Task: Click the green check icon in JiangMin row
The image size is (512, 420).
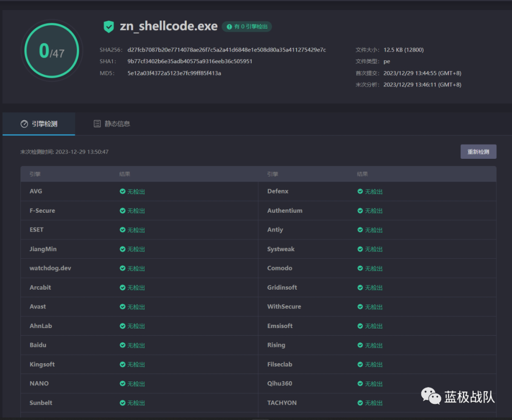Action: [x=122, y=249]
